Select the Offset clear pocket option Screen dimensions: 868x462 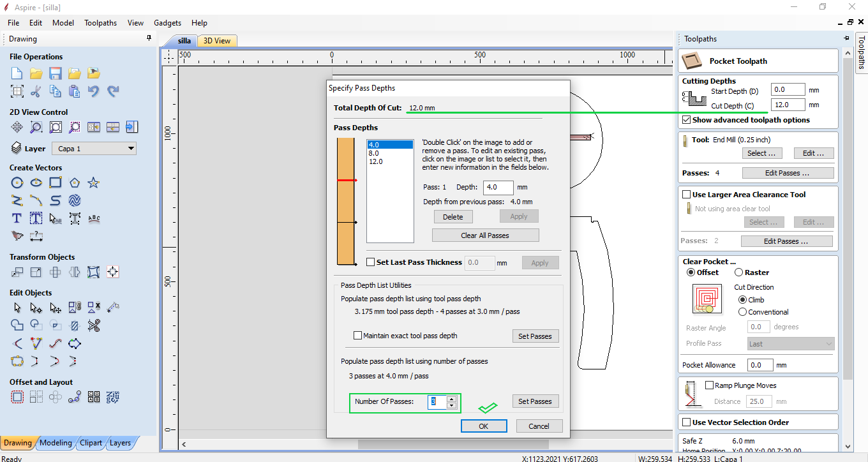(x=691, y=272)
